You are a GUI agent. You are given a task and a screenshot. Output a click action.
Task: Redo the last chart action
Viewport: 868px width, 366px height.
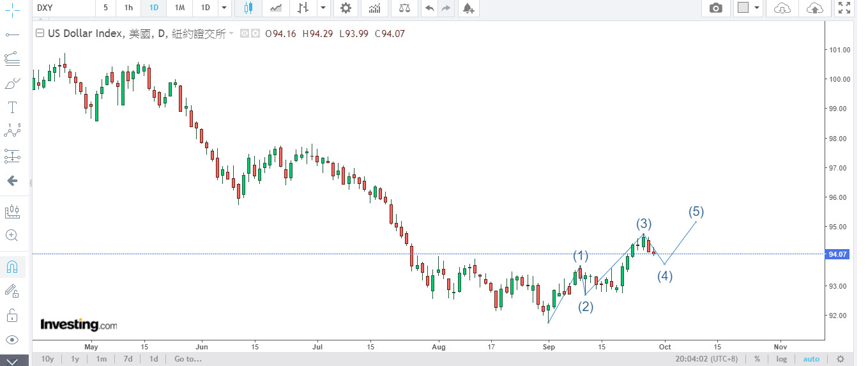(446, 8)
